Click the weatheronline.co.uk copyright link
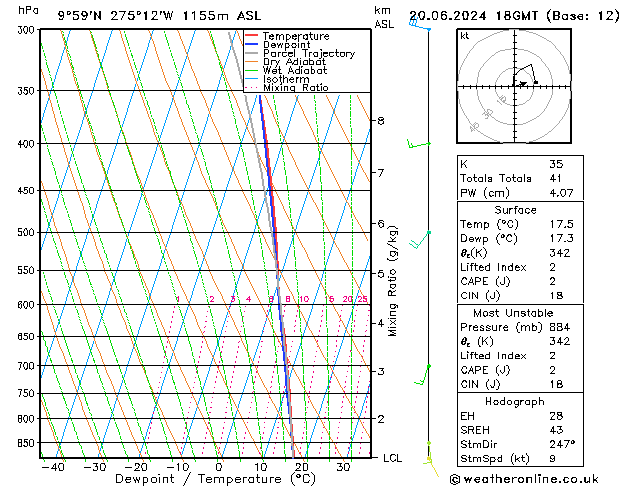The image size is (629, 486). 538,478
